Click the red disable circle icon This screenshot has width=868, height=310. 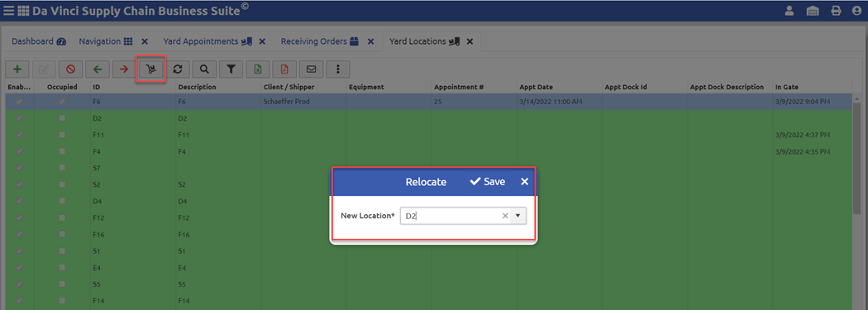coord(71,69)
